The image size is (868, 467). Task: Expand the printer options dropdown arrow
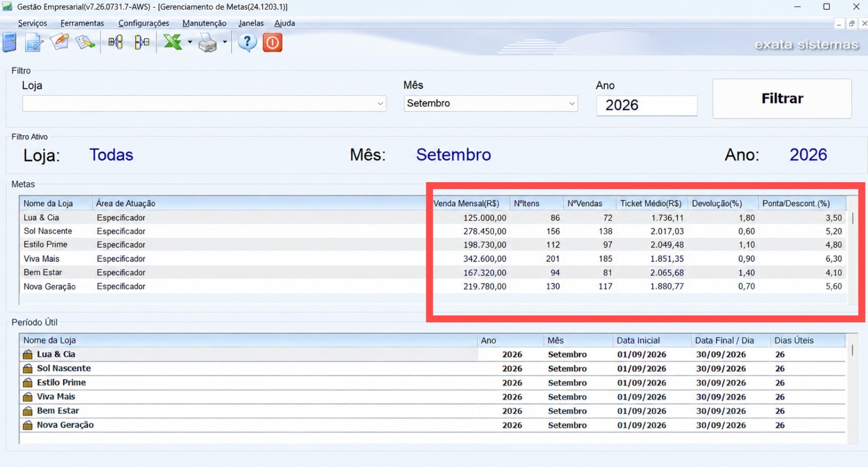tap(225, 42)
